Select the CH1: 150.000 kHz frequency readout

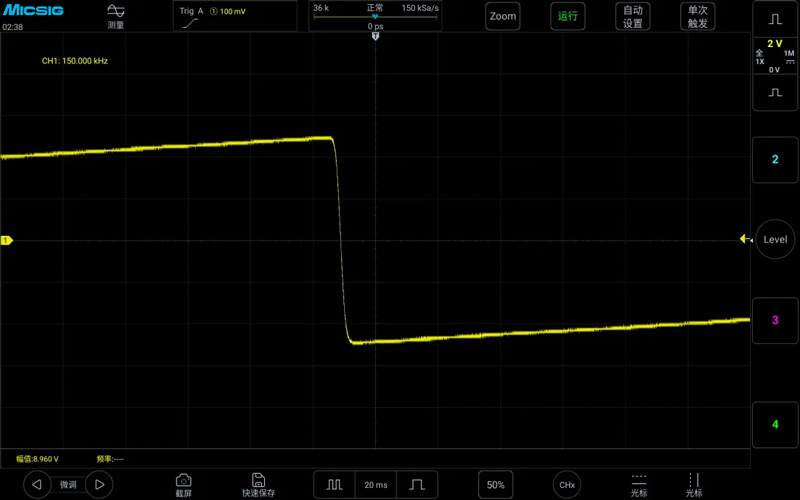click(x=74, y=61)
